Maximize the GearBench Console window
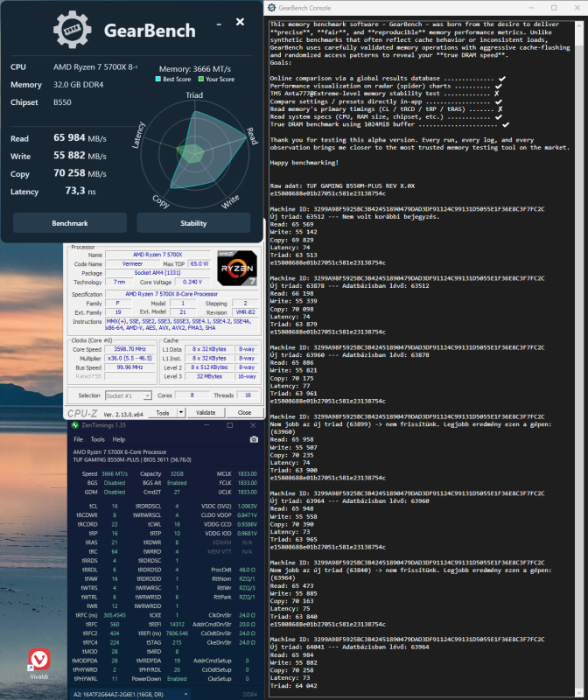The height and width of the screenshot is (700, 588). tap(554, 8)
